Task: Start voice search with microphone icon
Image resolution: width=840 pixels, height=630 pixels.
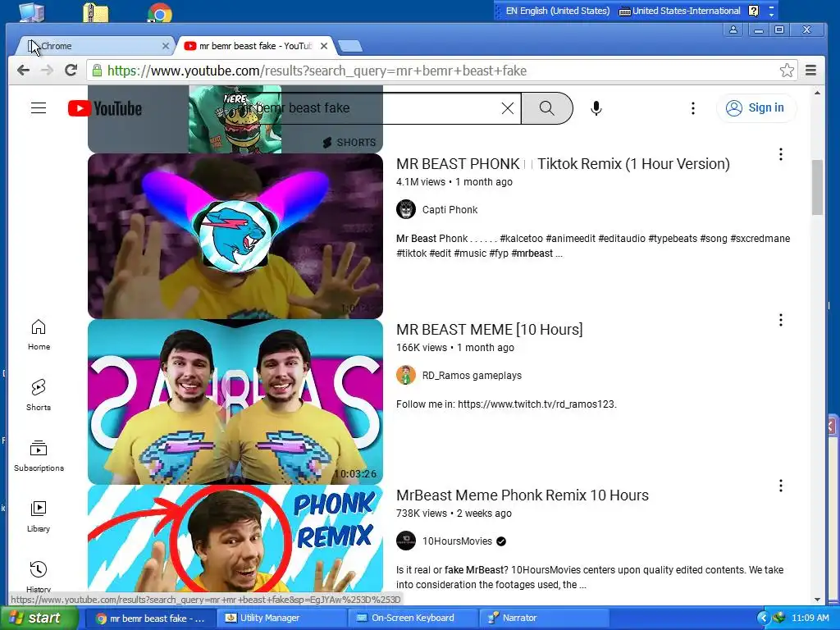Action: click(596, 108)
